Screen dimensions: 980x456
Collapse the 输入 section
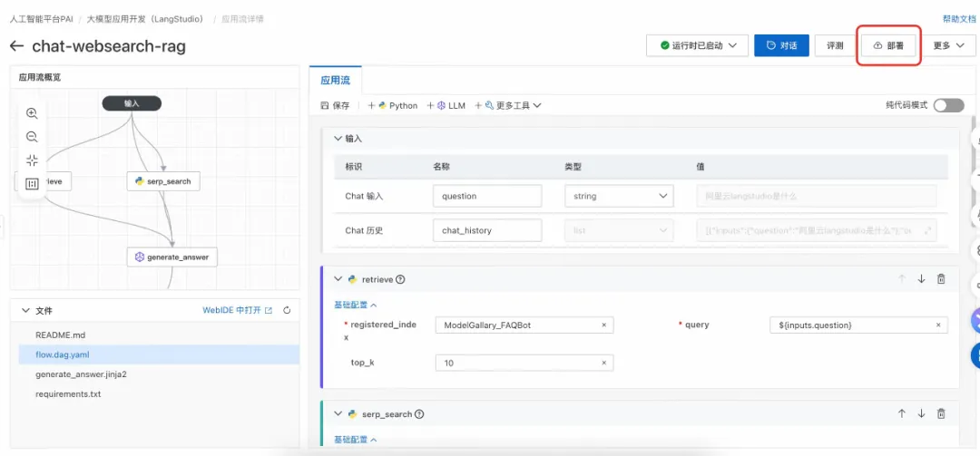coord(338,138)
